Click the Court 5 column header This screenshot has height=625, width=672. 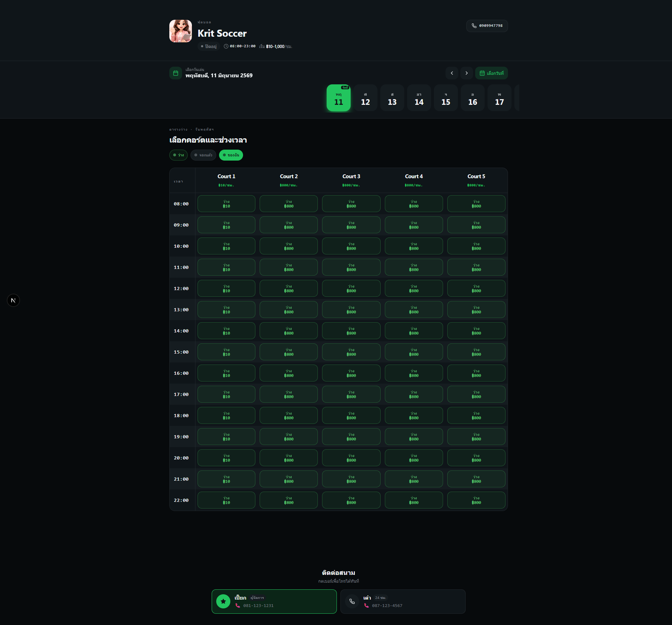tap(476, 180)
